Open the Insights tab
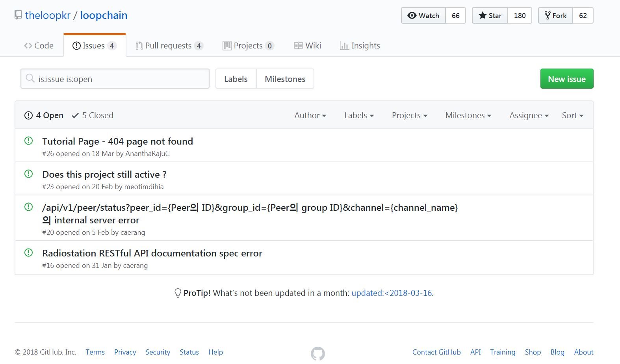This screenshot has width=620, height=364. 360,46
